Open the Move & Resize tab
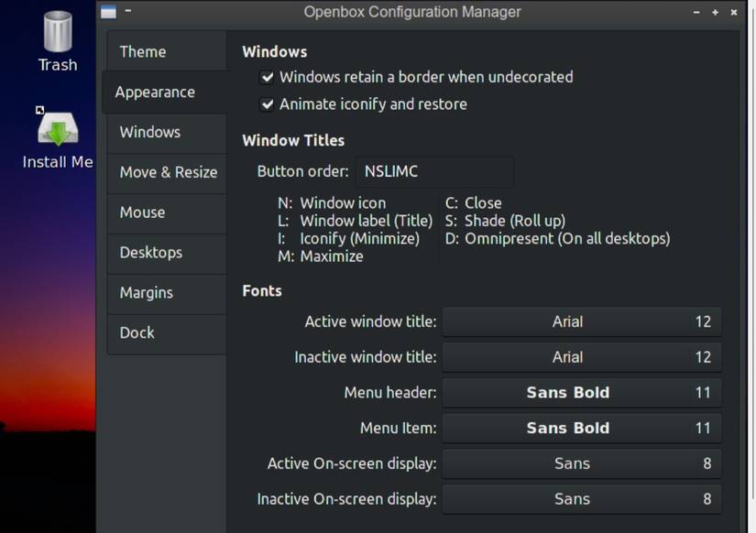The height and width of the screenshot is (533, 756). 168,172
